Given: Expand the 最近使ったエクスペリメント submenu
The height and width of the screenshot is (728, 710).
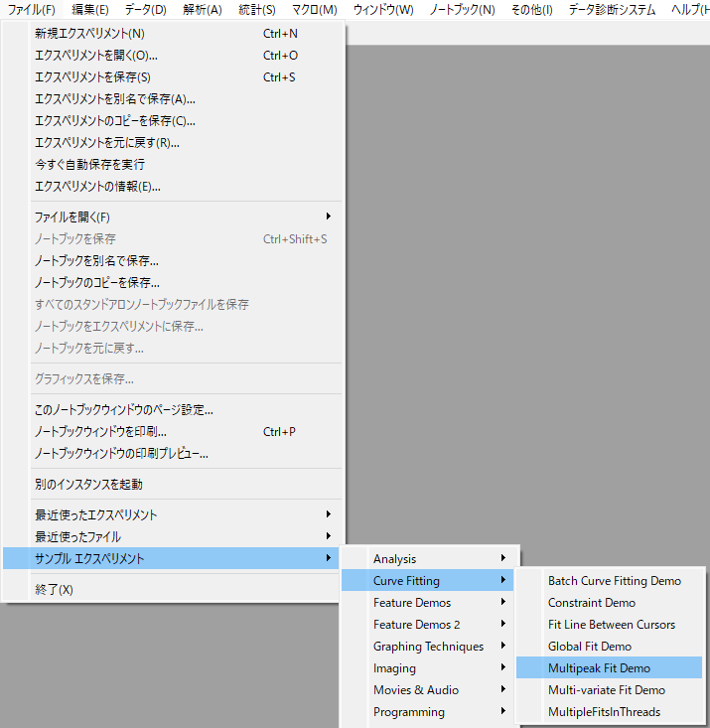Looking at the screenshot, I should [x=173, y=514].
